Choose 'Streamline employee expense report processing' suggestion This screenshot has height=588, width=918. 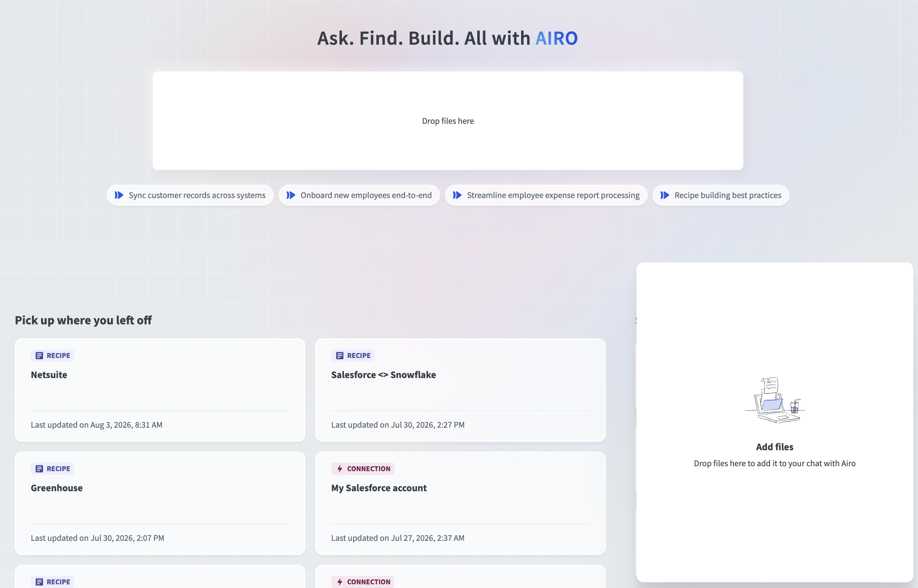(x=546, y=195)
